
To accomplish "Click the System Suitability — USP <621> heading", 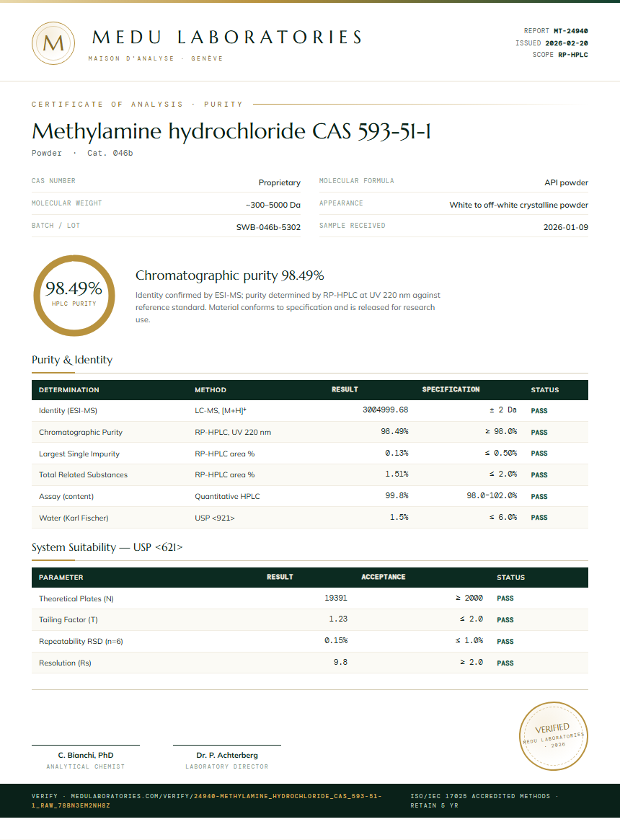I will (x=107, y=547).
